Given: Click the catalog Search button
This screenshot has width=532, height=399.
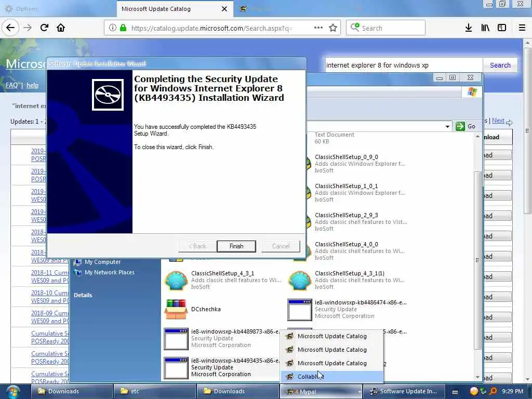Looking at the screenshot, I should click(500, 65).
